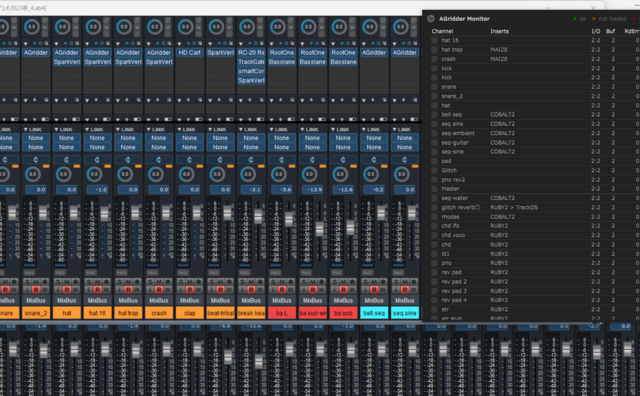The width and height of the screenshot is (640, 396).
Task: Open MixBus output selector on hat channel
Action: pos(67,300)
